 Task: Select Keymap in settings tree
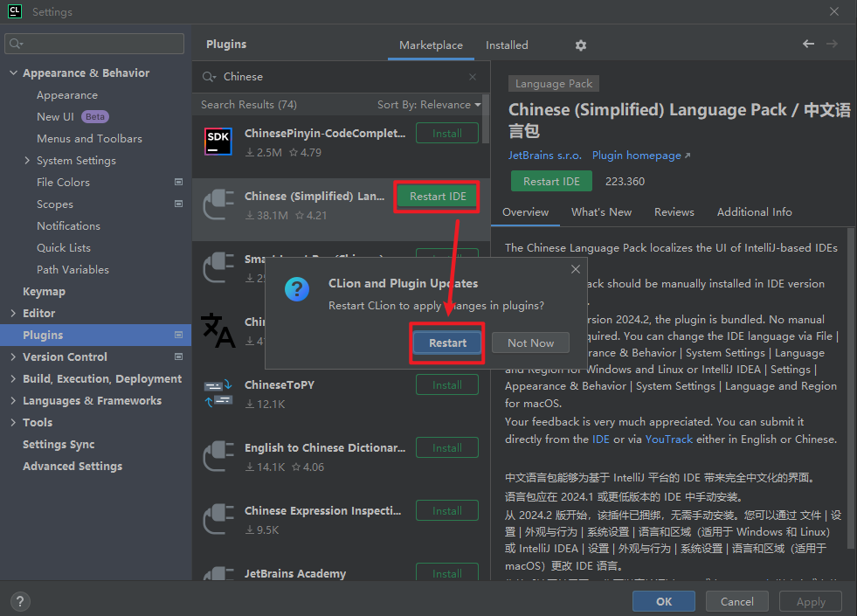click(x=44, y=291)
